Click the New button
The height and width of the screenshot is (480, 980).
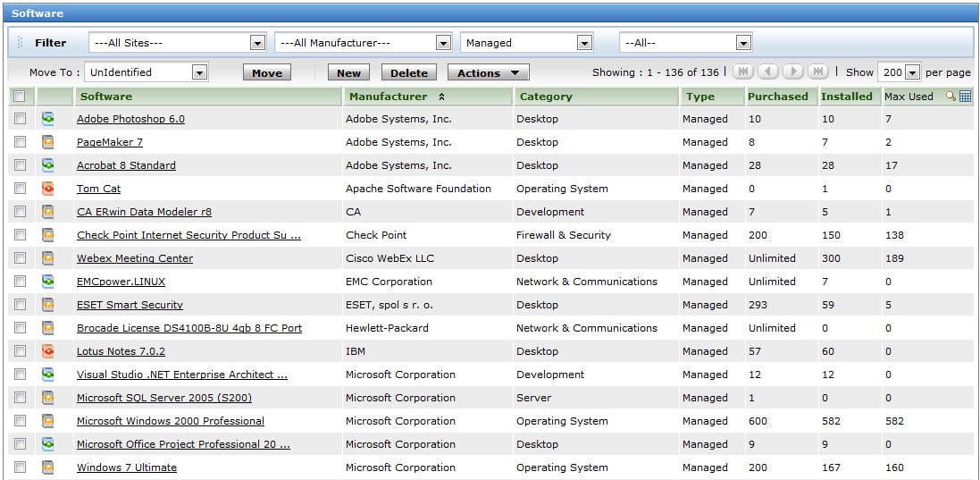click(x=348, y=73)
